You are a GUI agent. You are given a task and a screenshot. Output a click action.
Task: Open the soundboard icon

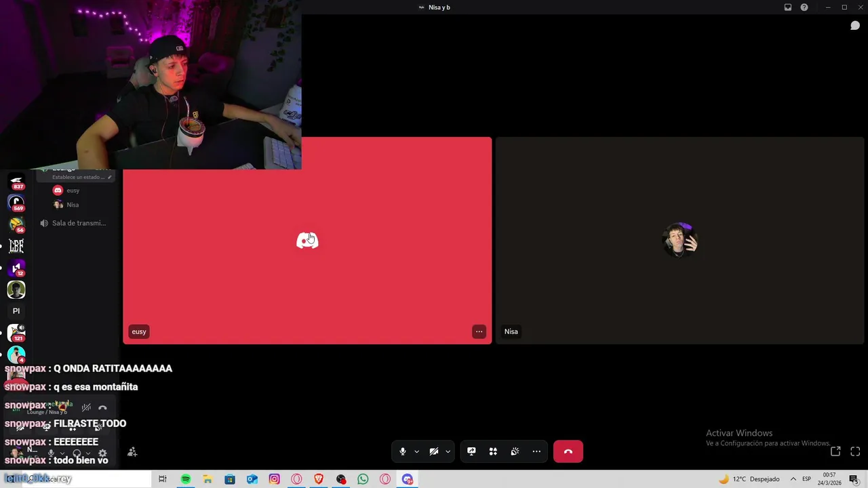[515, 451]
